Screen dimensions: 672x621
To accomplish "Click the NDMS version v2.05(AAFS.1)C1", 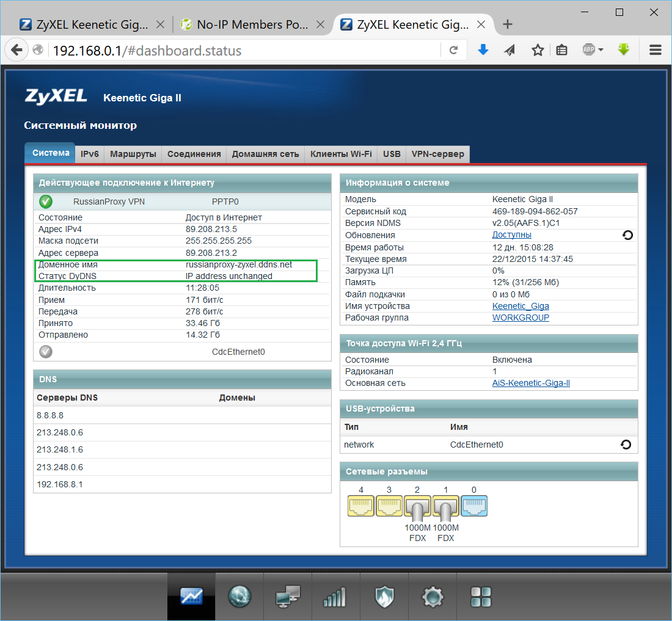I will coord(526,223).
